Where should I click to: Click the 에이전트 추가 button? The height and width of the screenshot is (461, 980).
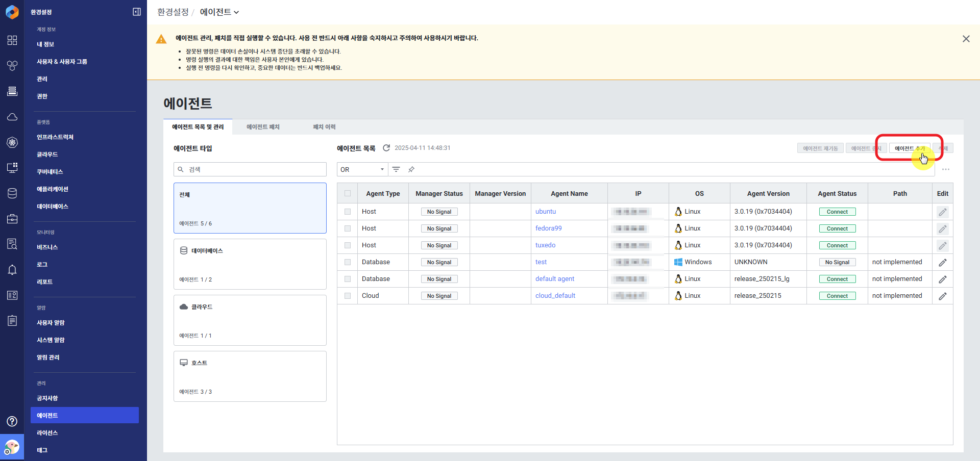point(909,148)
